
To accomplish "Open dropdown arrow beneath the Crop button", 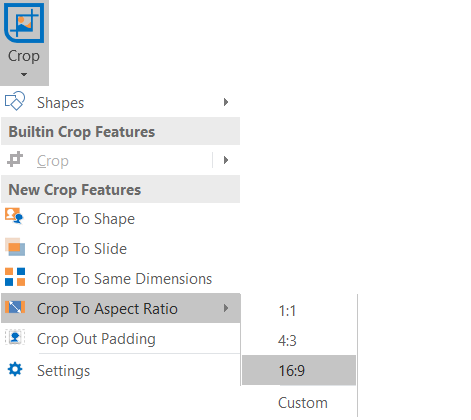I will coord(24,74).
